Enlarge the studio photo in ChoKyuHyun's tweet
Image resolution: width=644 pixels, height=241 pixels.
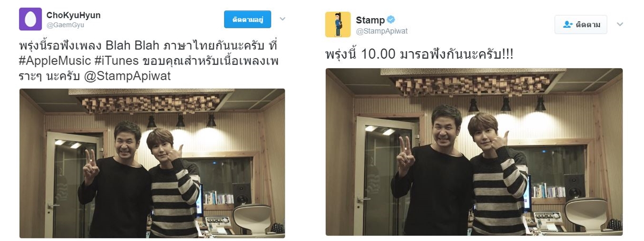[152, 163]
